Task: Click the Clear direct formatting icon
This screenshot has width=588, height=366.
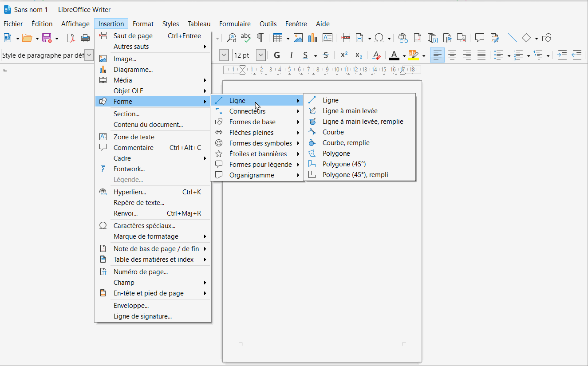Action: [377, 55]
